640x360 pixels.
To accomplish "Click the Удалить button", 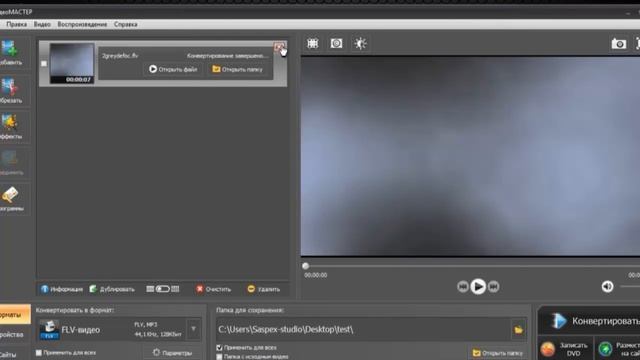I will tap(264, 289).
